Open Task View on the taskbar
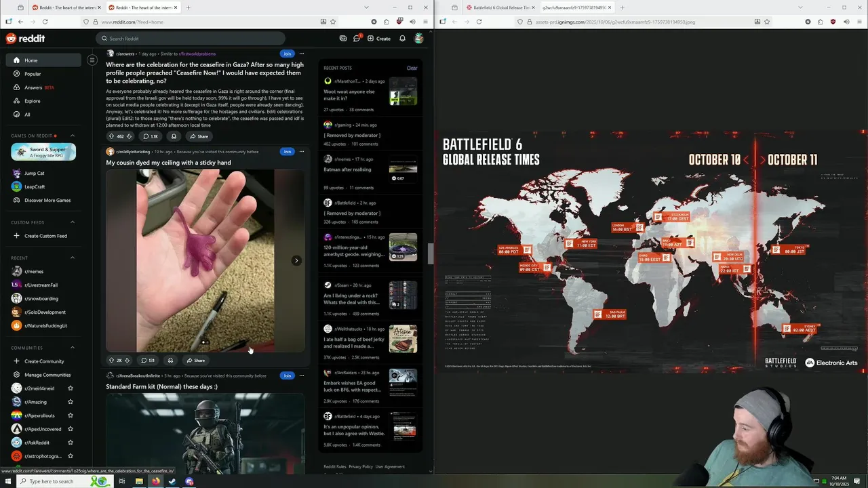Image resolution: width=868 pixels, height=488 pixels. click(122, 481)
